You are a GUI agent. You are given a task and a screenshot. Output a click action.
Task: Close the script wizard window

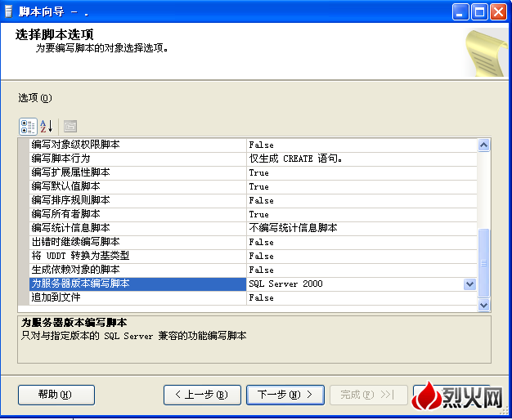[499, 12]
